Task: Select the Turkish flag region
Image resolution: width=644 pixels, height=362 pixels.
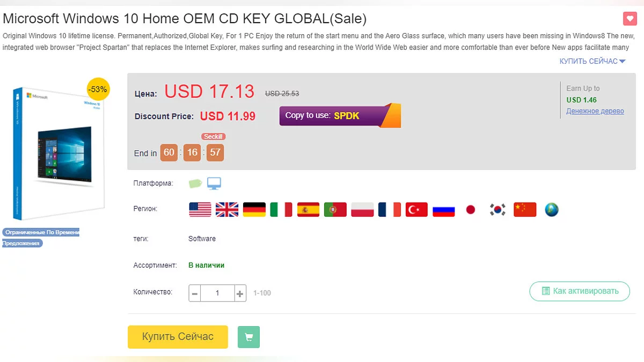Action: click(x=416, y=209)
